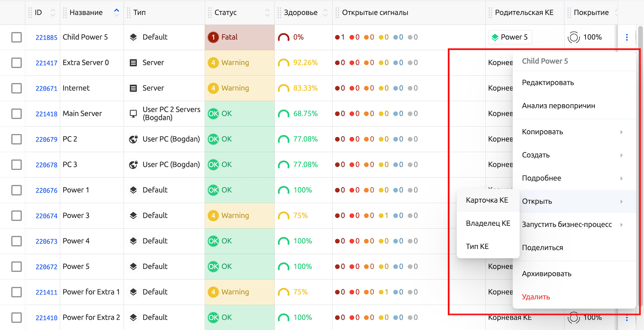Click the Power 5 parent KE chip
Viewport: 644px width, 330px height.
coord(510,37)
